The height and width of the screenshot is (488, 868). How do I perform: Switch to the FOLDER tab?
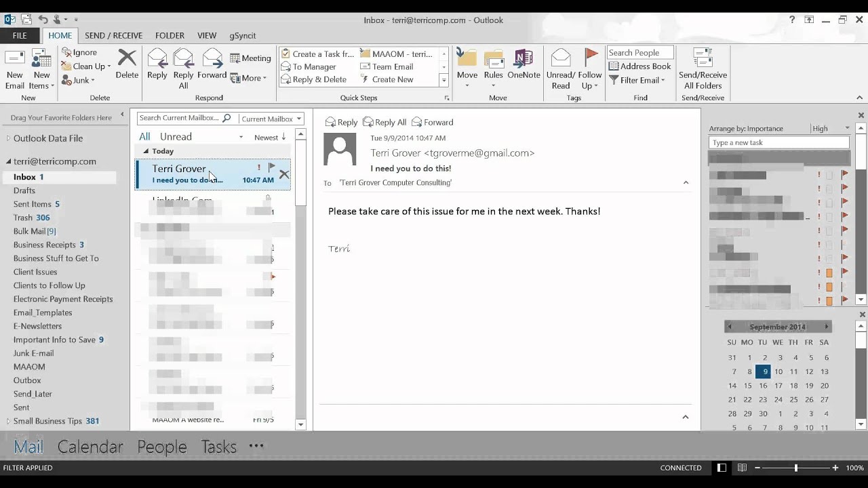[x=170, y=35]
